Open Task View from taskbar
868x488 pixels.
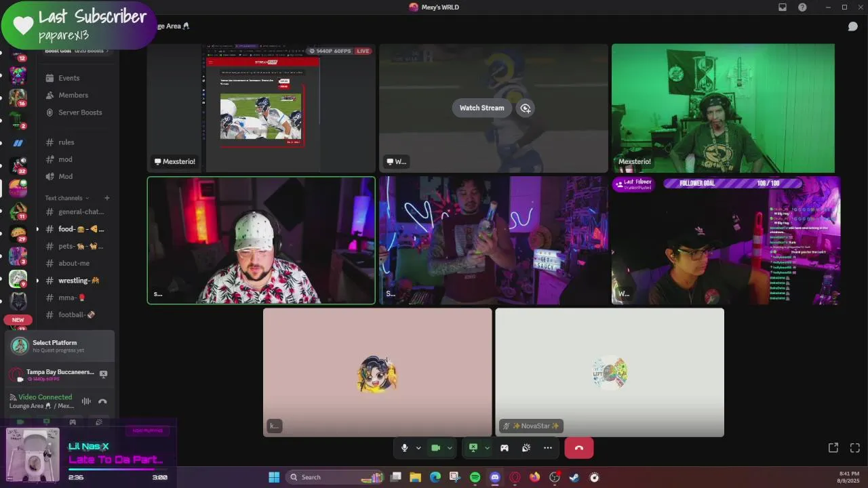(395, 477)
